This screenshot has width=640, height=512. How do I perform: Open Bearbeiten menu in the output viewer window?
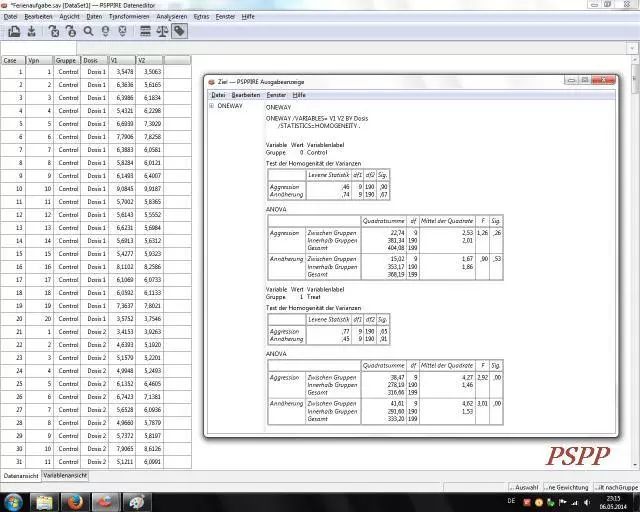pos(246,95)
